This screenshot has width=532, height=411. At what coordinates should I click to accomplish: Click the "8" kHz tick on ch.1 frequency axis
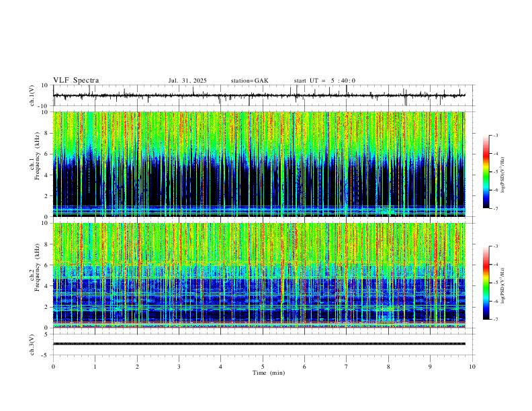click(47, 133)
